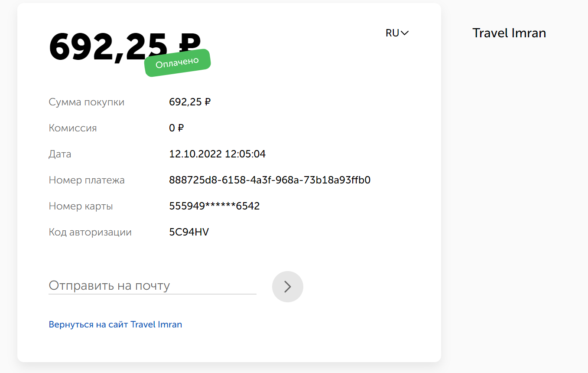Screen dimensions: 588x373
Task: Focus the Отправить на почту email field
Action: [153, 286]
